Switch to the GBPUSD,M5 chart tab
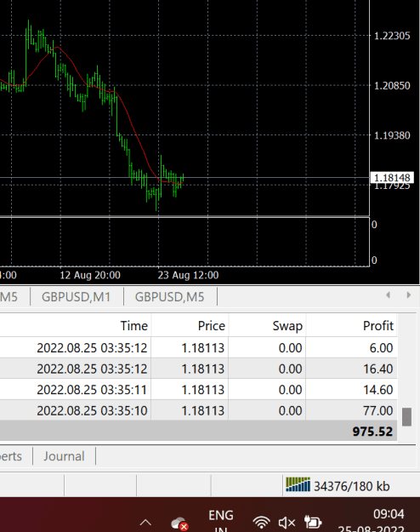420x532 pixels. click(x=170, y=297)
